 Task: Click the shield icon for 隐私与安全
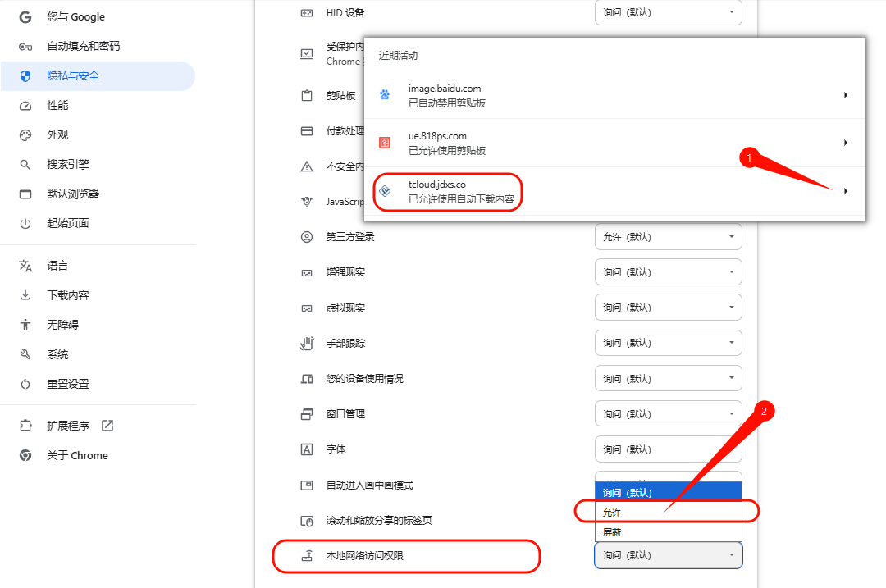(x=25, y=76)
